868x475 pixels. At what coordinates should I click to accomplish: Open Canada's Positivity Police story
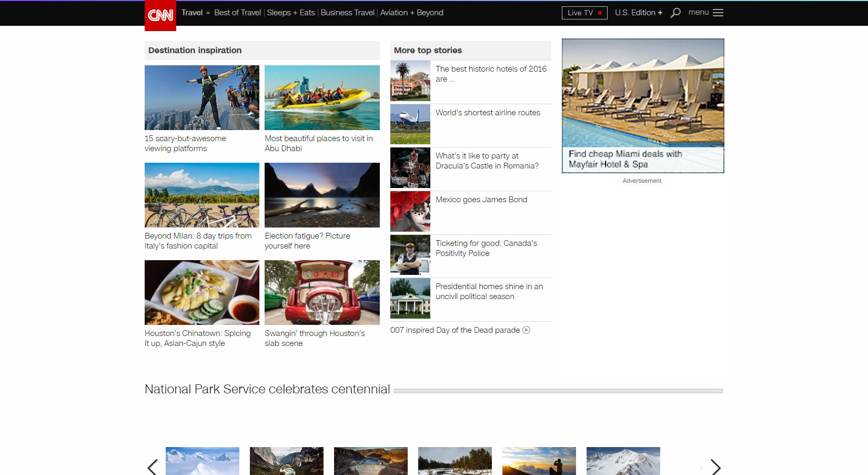point(486,248)
